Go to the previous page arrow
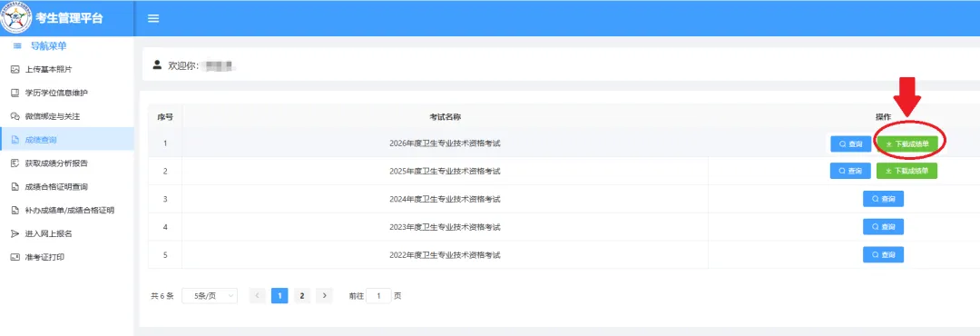This screenshot has height=336, width=980. pyautogui.click(x=257, y=296)
